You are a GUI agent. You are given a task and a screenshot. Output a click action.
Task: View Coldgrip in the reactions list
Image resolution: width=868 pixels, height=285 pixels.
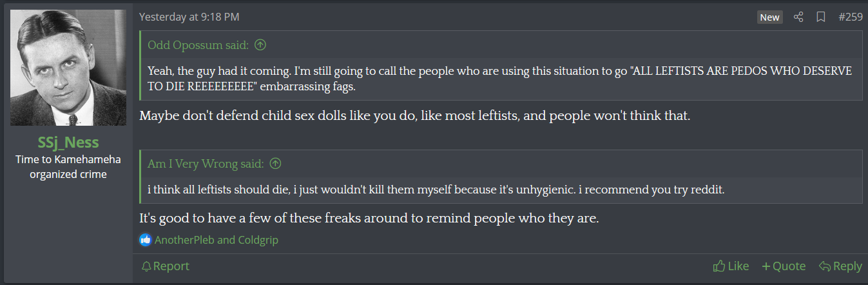tap(258, 240)
